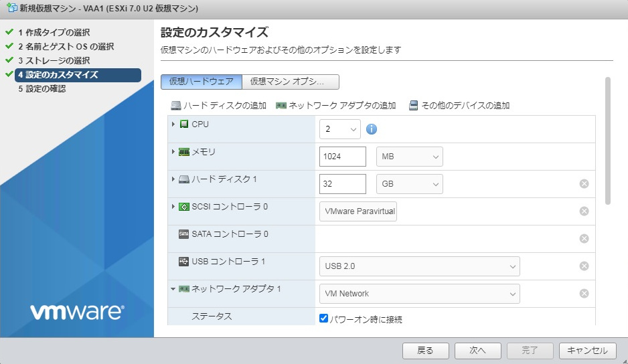Click the Add network adapter icon
This screenshot has width=628, height=364.
(x=281, y=106)
